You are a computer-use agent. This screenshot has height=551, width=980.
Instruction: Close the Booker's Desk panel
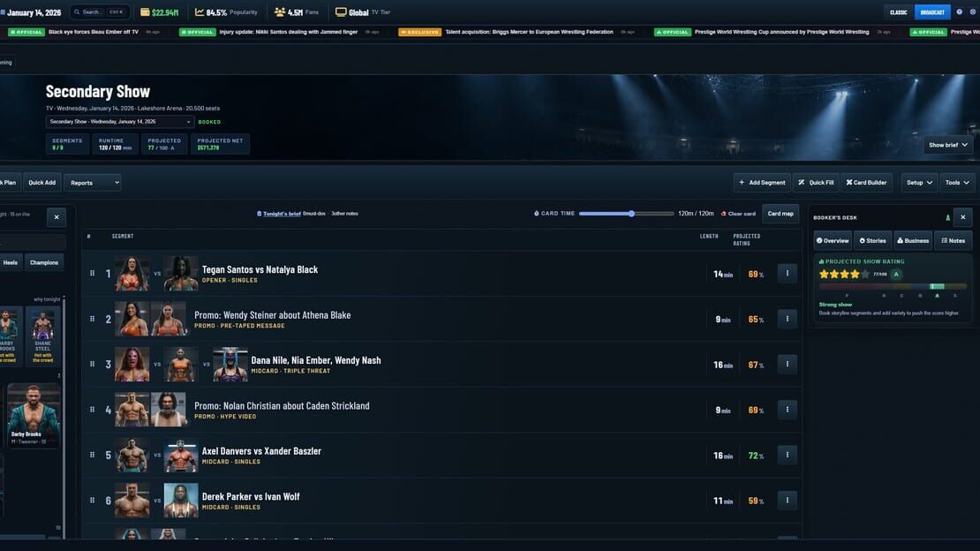tap(963, 217)
